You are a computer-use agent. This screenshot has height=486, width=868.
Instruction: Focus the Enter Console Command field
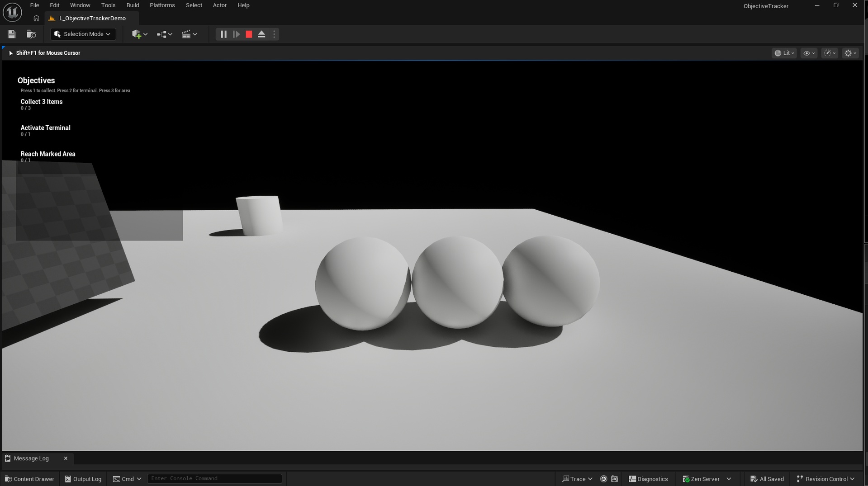[214, 479]
